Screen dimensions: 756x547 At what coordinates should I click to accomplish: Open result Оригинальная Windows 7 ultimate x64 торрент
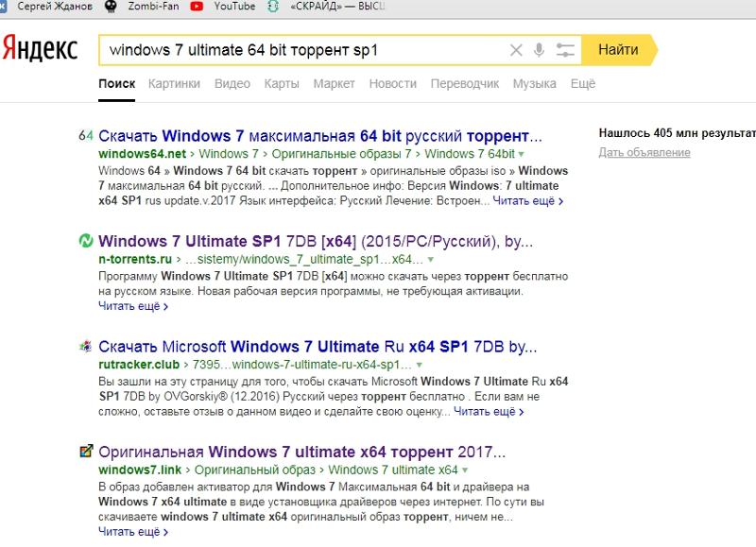(301, 453)
